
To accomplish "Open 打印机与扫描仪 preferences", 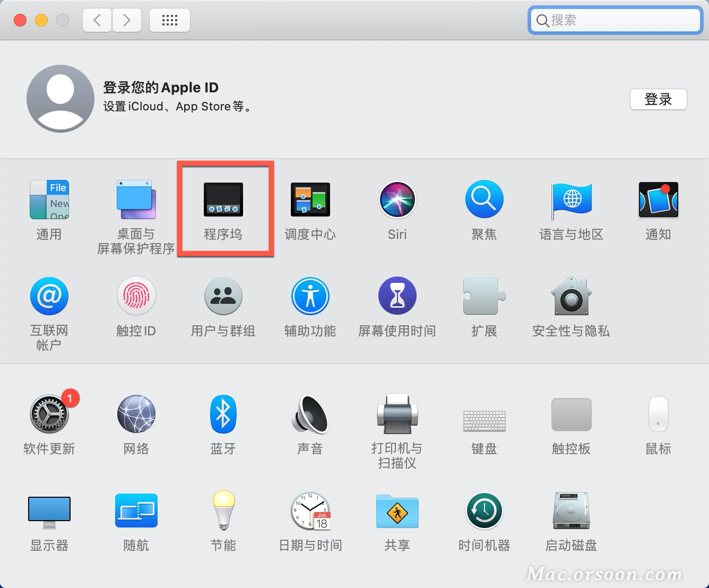I will [x=397, y=413].
